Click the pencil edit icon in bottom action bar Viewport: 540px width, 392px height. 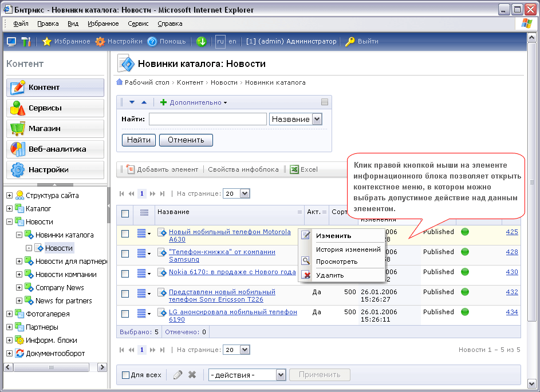click(178, 374)
